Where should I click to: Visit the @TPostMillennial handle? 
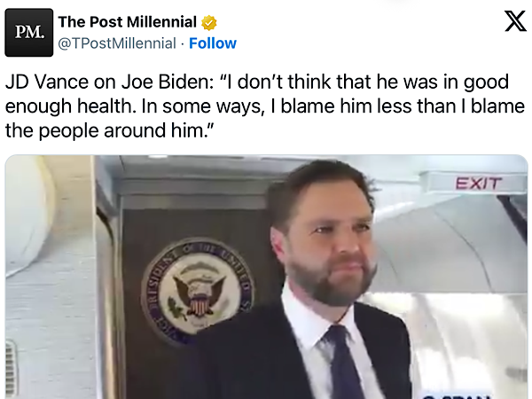coord(114,43)
